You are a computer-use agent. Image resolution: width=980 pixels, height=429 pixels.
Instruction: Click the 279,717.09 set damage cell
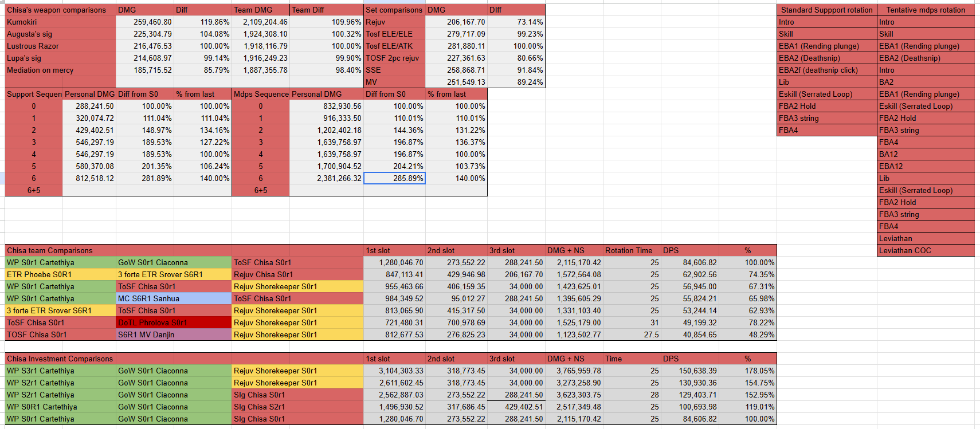tap(457, 34)
